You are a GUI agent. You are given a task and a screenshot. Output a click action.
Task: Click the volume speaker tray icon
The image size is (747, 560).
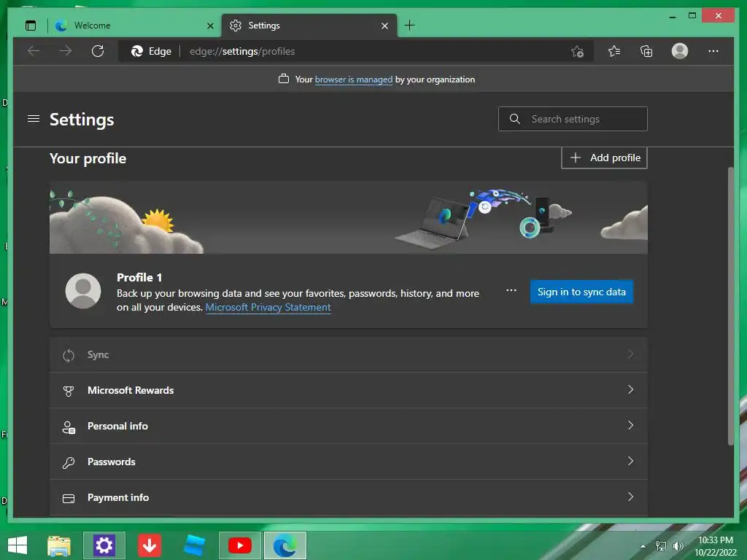coord(678,546)
